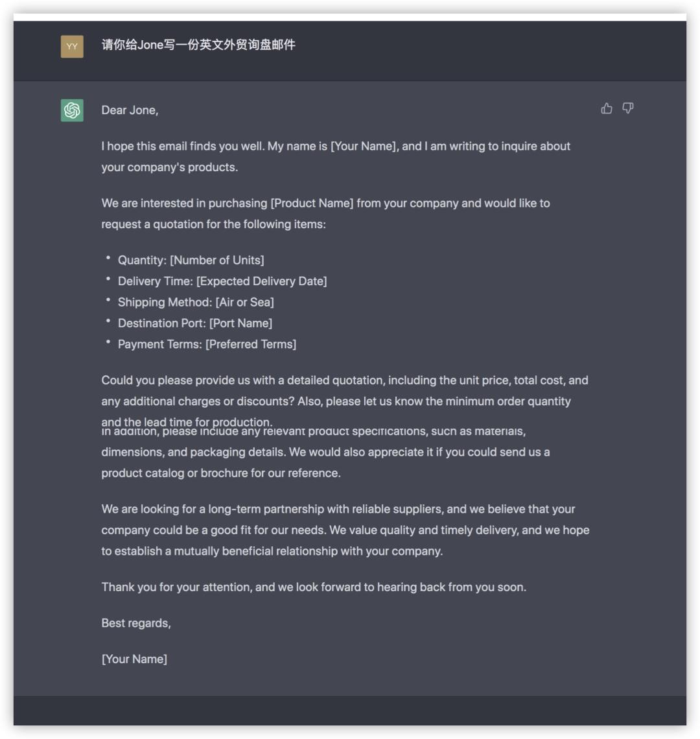The height and width of the screenshot is (739, 700).
Task: Click the YY profile badge icon
Action: [x=71, y=47]
